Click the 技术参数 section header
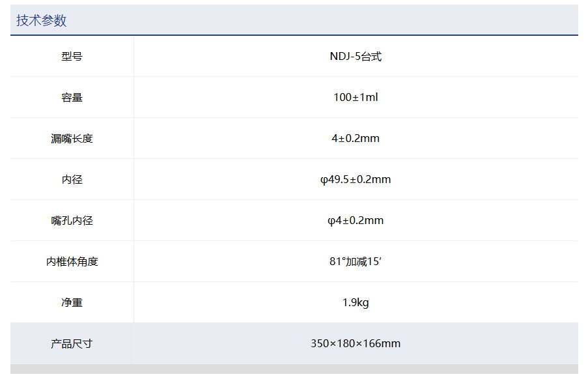 tap(42, 21)
